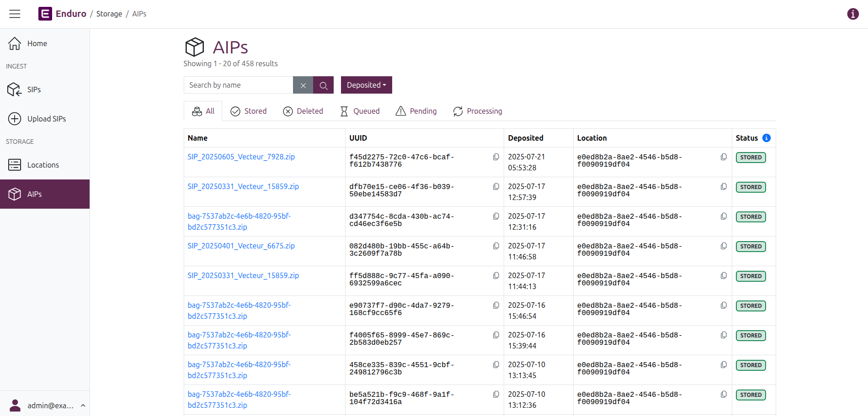Copy location ID in row deposited 15:39:44
Screen dimensions: 868x416
(724, 335)
